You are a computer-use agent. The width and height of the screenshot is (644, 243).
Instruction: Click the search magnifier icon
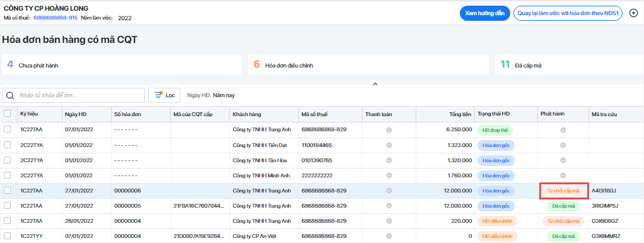point(10,95)
